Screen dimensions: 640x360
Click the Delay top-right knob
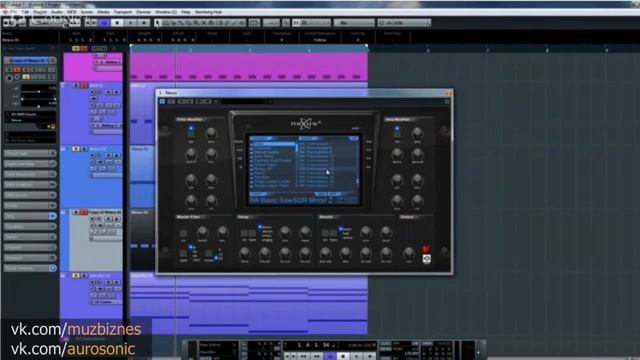coord(305,233)
